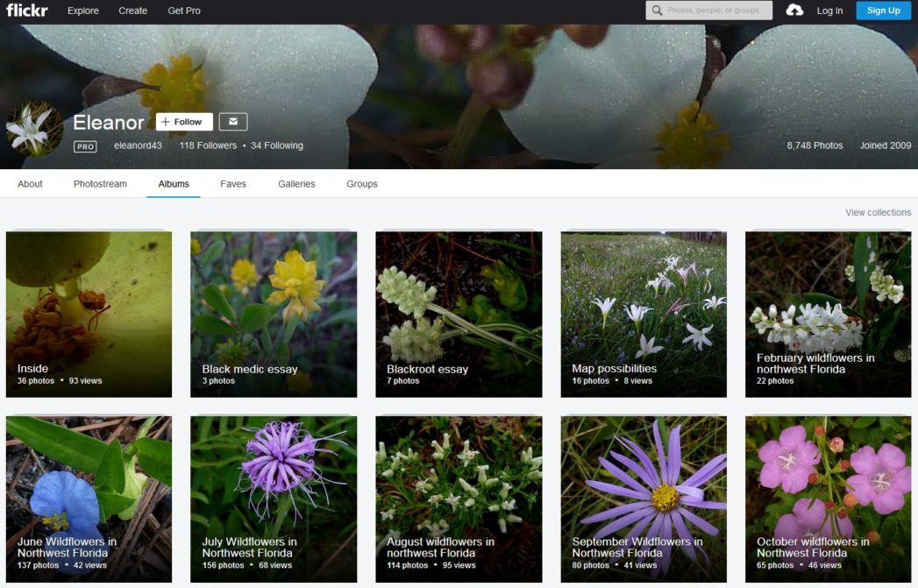Click the eleanord43 username text
Viewport: 918px width, 588px height.
(138, 145)
